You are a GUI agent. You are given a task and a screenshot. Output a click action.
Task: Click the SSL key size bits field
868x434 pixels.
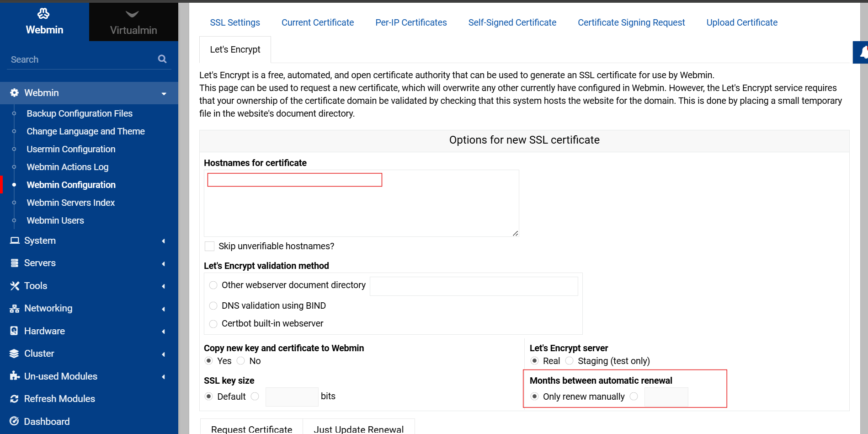292,396
